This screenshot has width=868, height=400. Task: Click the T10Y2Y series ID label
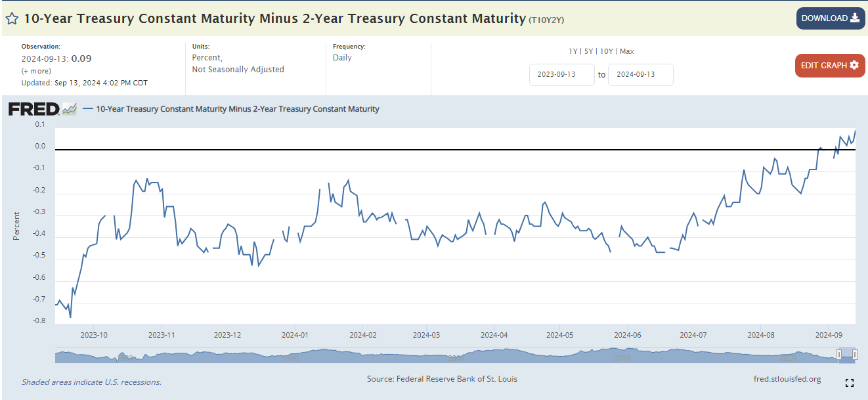pos(546,20)
